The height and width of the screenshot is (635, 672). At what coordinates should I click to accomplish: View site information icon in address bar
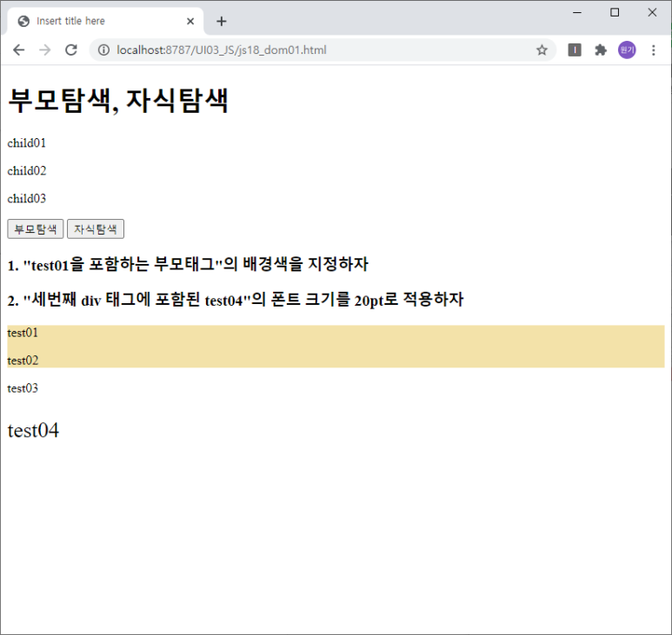point(103,50)
